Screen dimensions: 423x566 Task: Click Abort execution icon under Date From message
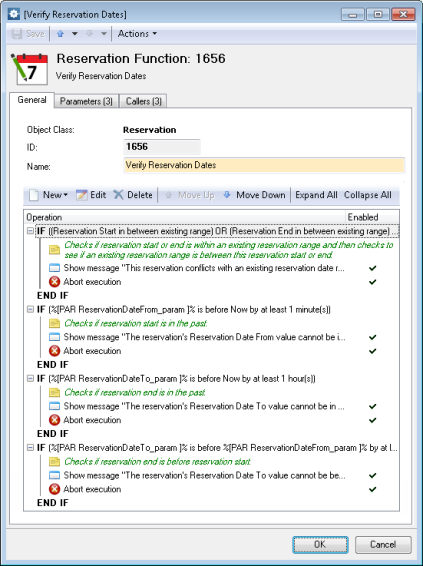click(54, 351)
